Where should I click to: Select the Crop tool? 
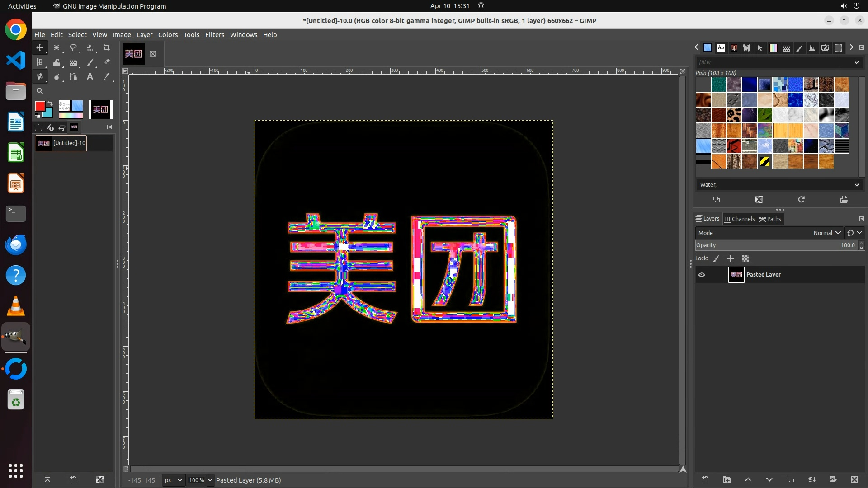click(x=107, y=47)
